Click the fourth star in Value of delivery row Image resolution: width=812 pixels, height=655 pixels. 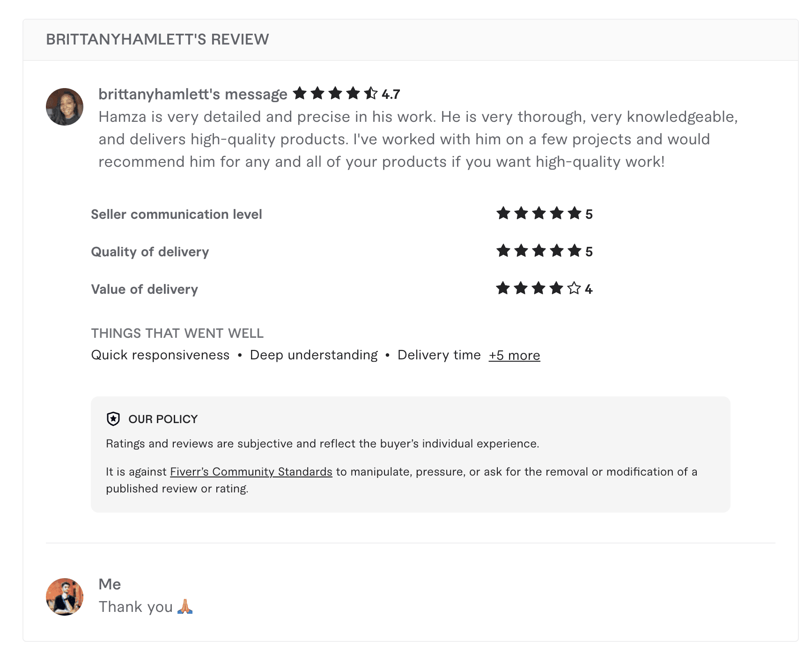pos(556,289)
